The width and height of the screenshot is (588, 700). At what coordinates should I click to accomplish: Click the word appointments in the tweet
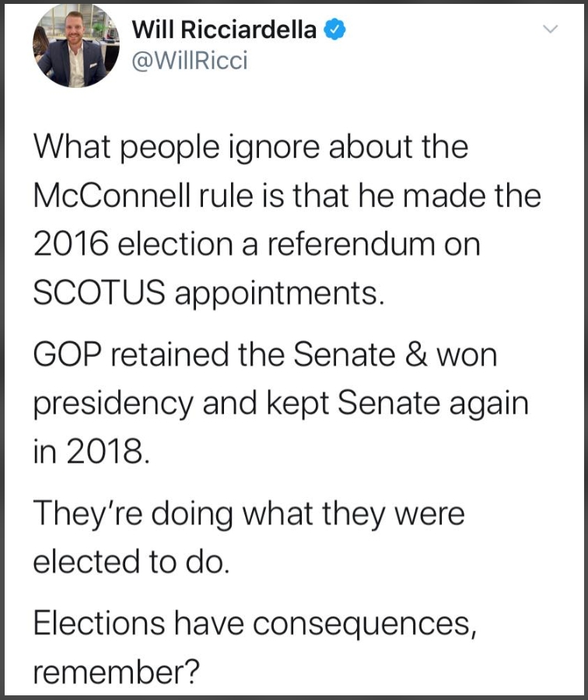279,294
